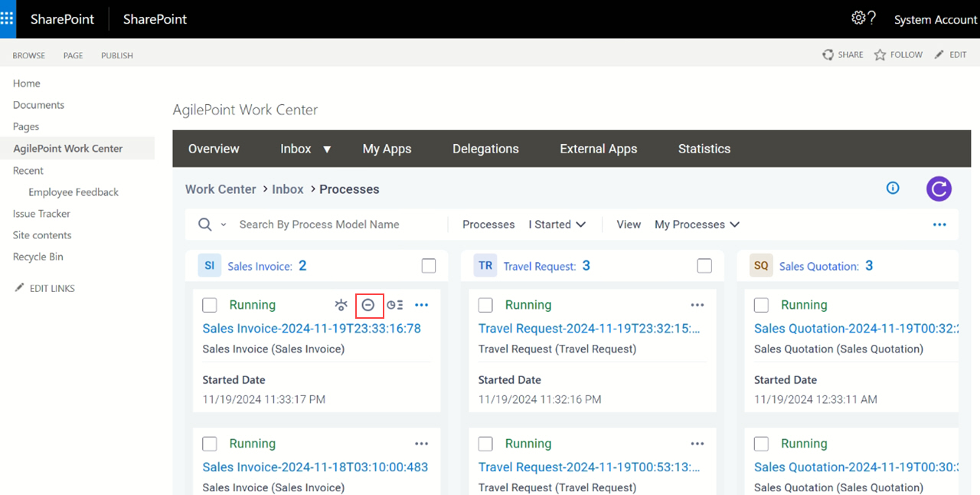Open the help question mark icon
Image resolution: width=980 pixels, height=495 pixels.
click(x=871, y=18)
